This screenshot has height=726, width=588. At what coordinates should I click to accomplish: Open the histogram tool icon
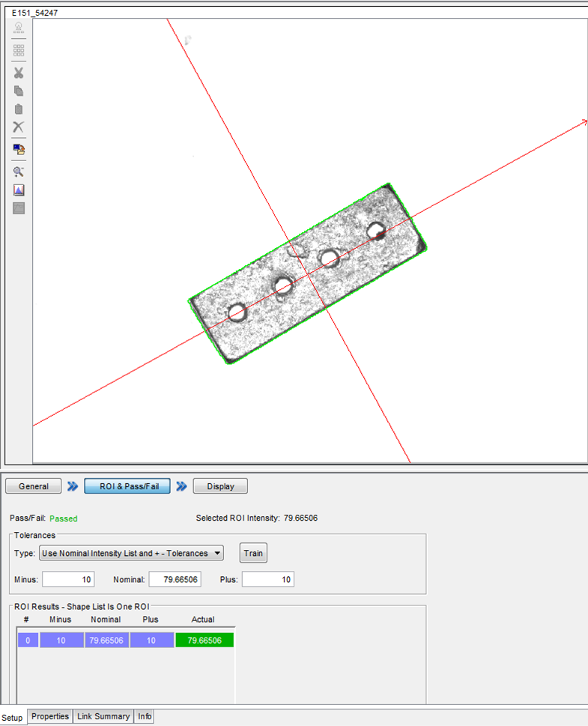tap(19, 190)
